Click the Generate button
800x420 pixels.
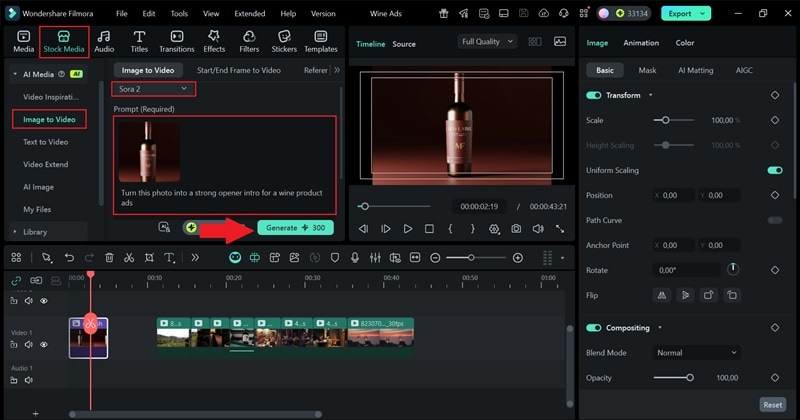(295, 228)
